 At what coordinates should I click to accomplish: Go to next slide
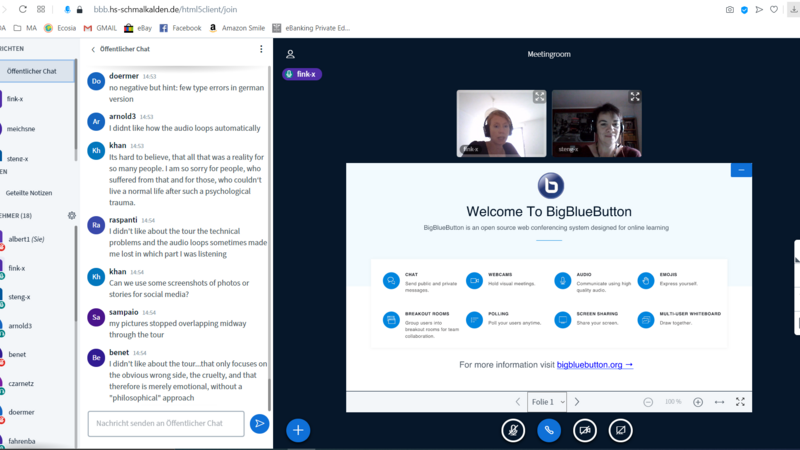coord(577,402)
